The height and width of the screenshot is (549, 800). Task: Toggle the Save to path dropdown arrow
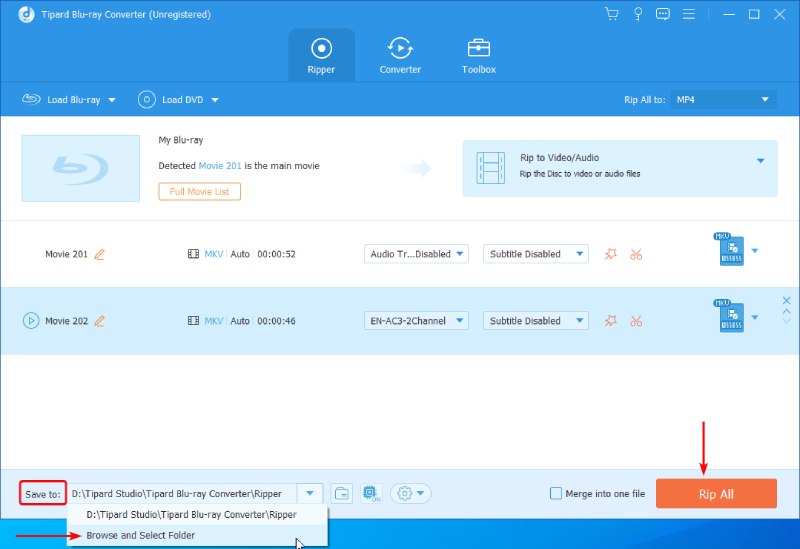[310, 493]
